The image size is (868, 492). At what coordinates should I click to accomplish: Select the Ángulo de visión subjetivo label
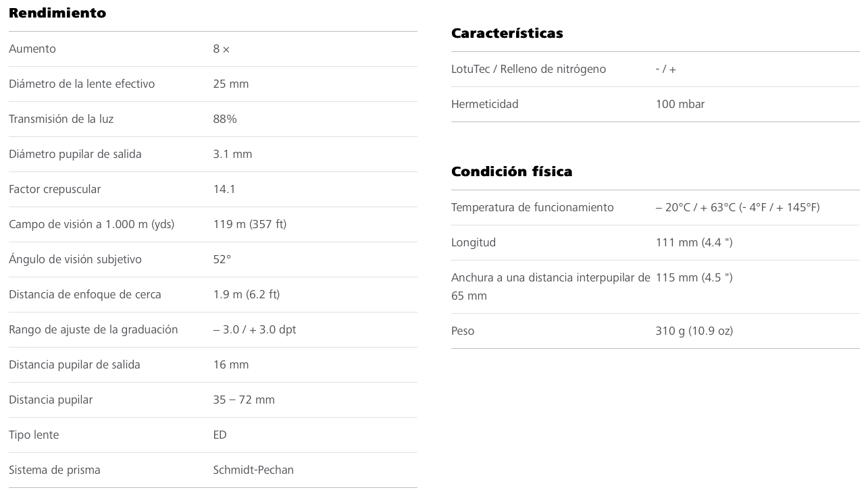(75, 259)
